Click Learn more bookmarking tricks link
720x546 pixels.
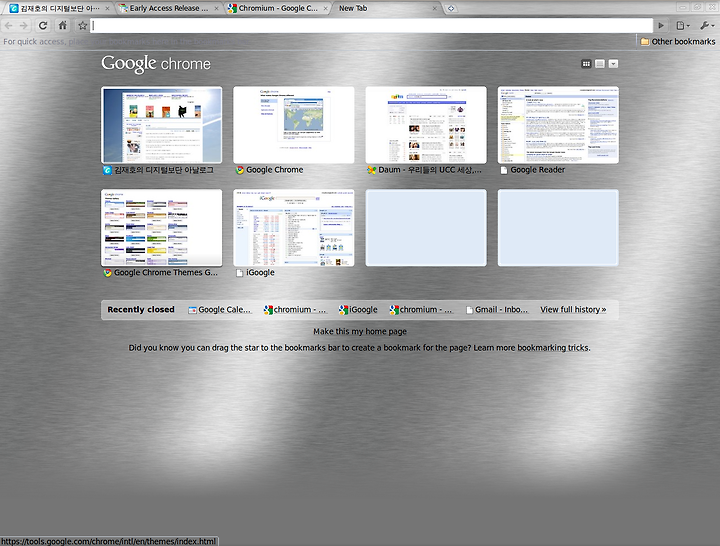(x=532, y=348)
